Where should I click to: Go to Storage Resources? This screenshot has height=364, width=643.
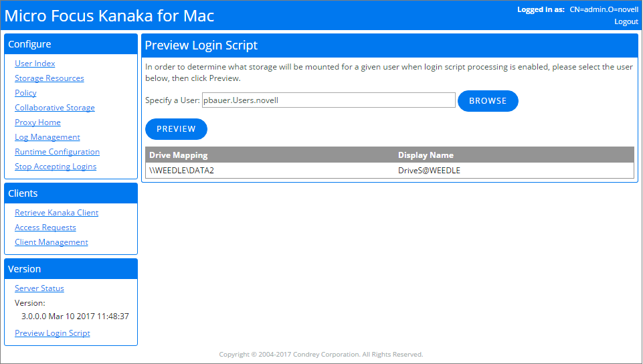[50, 78]
